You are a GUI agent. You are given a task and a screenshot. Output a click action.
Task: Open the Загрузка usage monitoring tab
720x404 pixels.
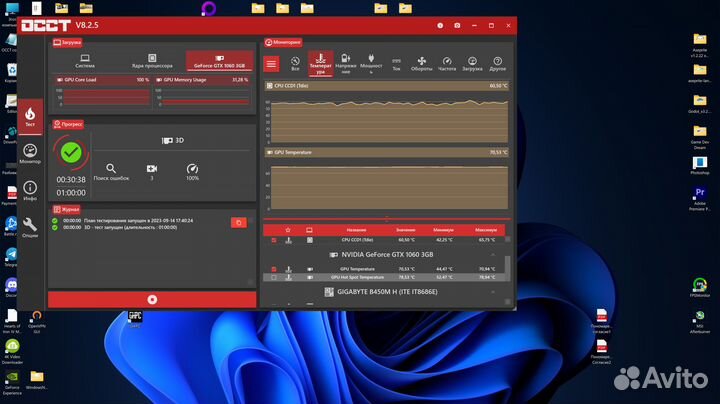tap(472, 64)
